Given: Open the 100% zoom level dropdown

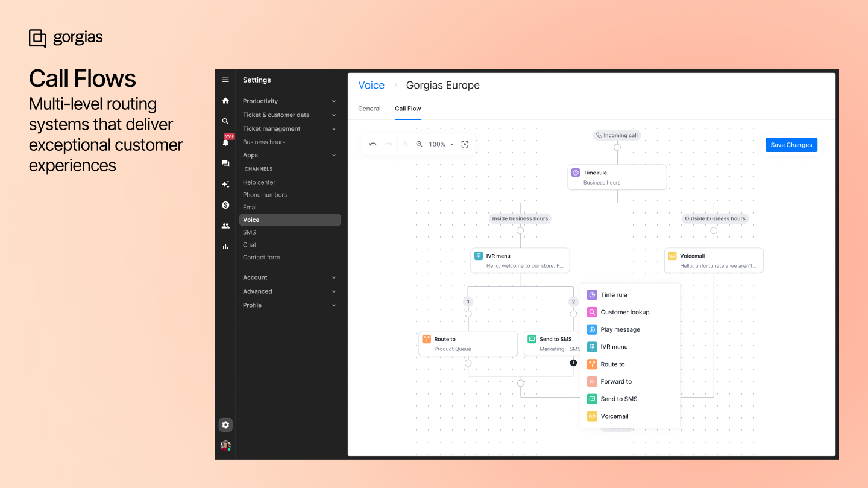Looking at the screenshot, I should click(x=441, y=144).
